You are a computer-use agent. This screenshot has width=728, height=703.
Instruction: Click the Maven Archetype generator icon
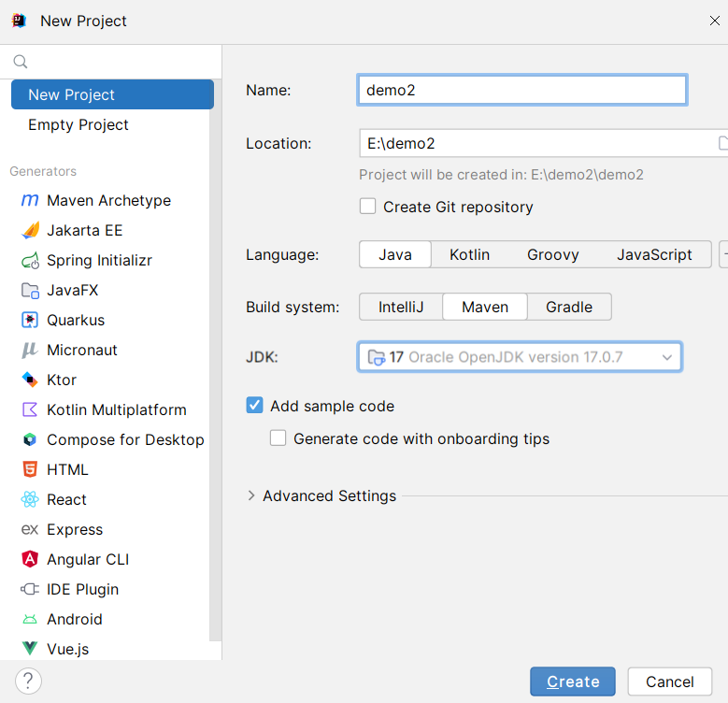point(30,201)
